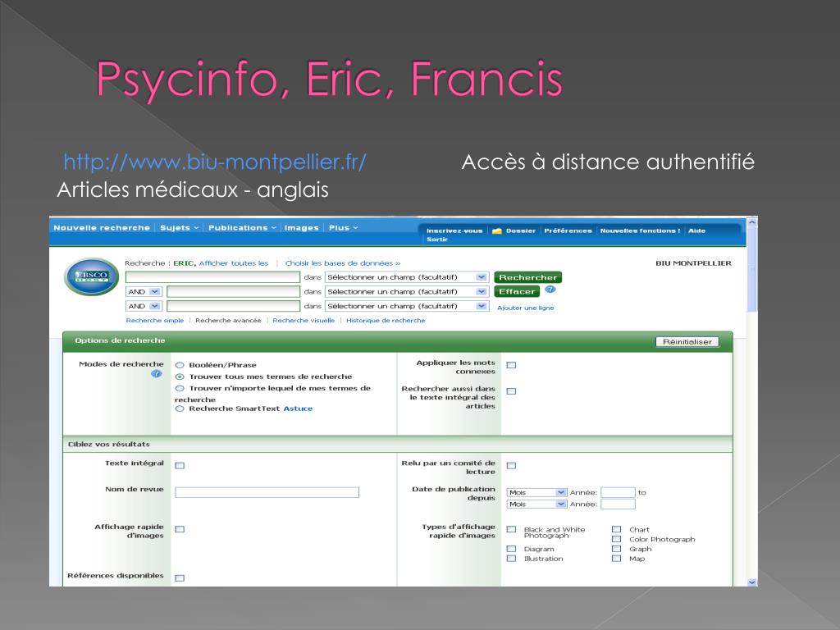Click the scrollbar down arrow
The image size is (840, 630).
tap(752, 582)
